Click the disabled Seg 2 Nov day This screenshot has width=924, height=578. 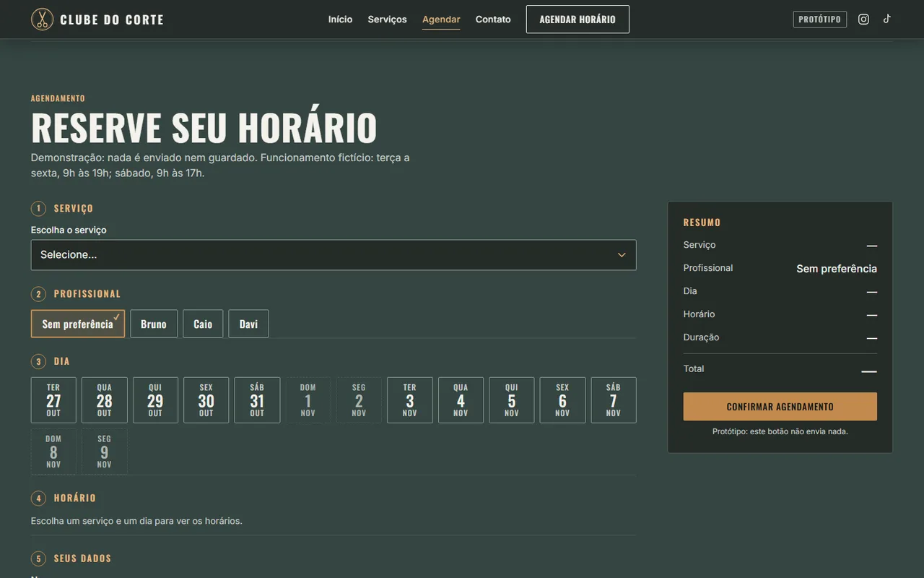click(359, 400)
